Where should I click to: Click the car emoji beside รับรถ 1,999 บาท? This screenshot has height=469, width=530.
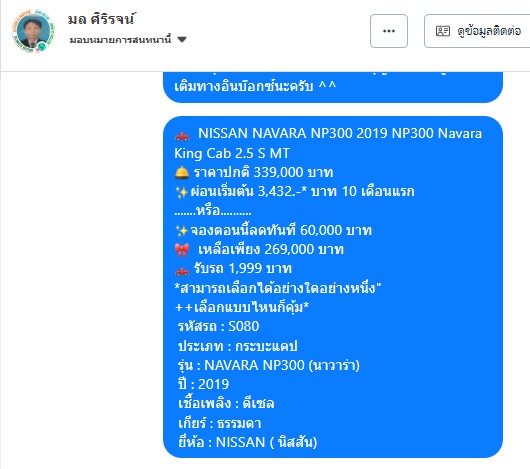182,270
